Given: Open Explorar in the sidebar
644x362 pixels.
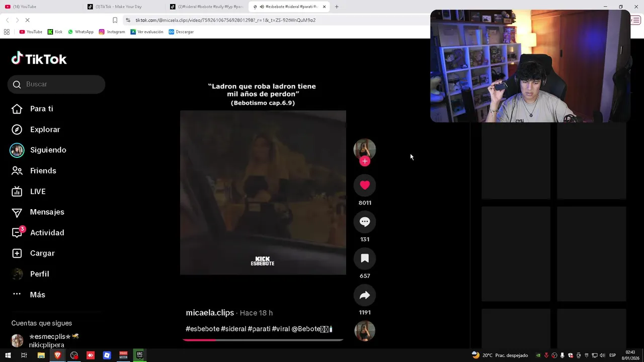Looking at the screenshot, I should tap(45, 129).
